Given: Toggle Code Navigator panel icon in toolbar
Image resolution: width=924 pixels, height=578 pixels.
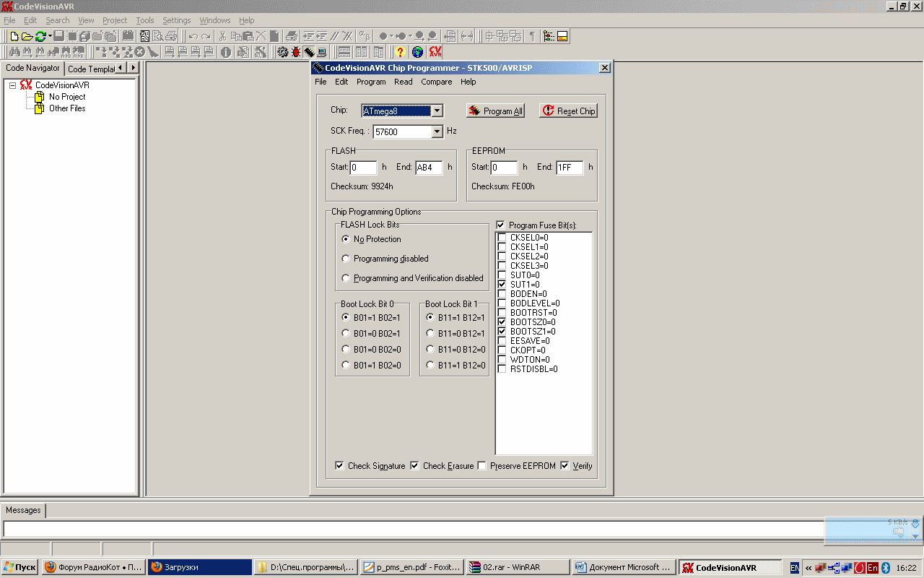Looking at the screenshot, I should (x=549, y=35).
